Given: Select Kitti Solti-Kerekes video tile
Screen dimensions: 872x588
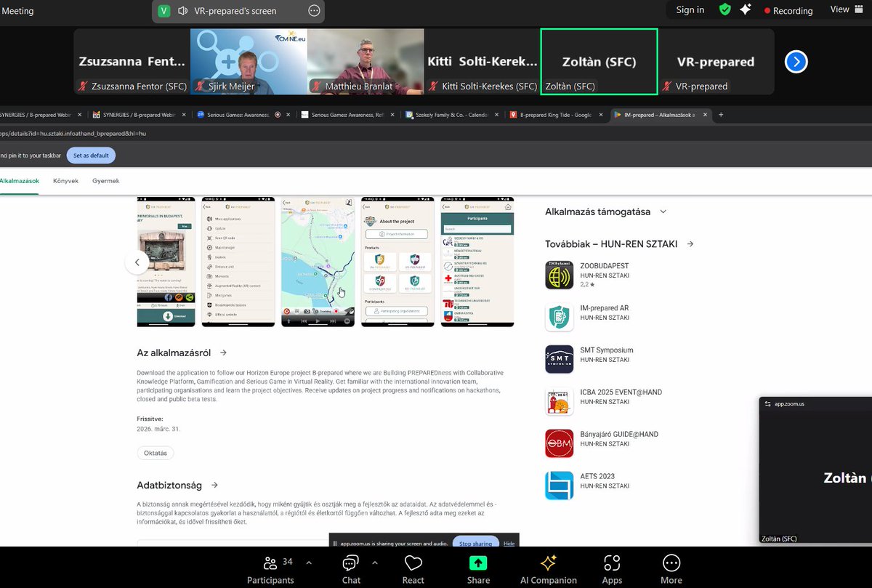Looking at the screenshot, I should pos(483,62).
